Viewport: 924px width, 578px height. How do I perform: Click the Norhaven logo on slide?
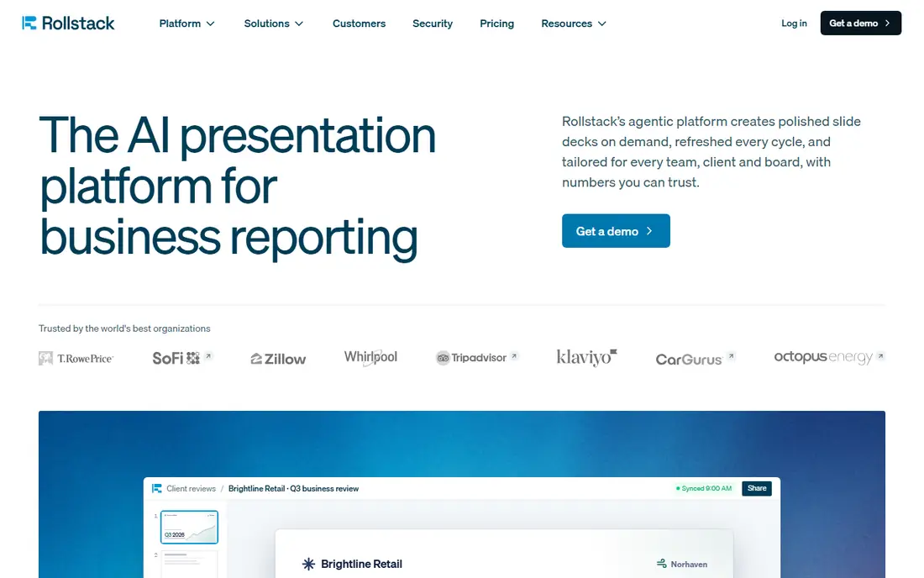click(x=682, y=564)
